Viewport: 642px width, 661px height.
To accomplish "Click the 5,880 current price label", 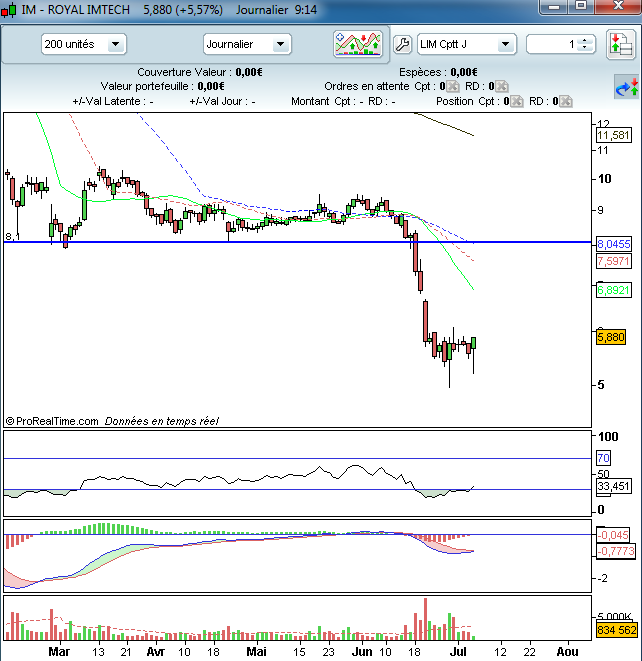I will (x=611, y=337).
